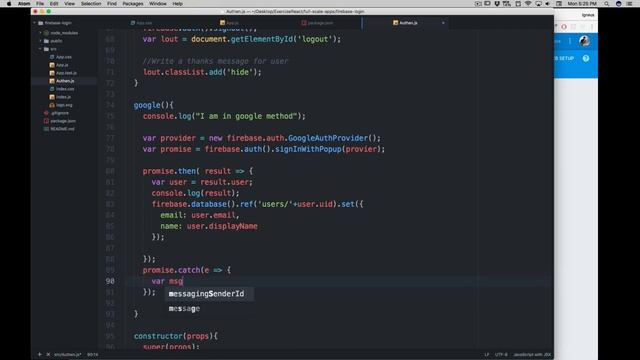Screen dimensions: 640x360
Task: Click the src folder icon
Action: [46, 49]
